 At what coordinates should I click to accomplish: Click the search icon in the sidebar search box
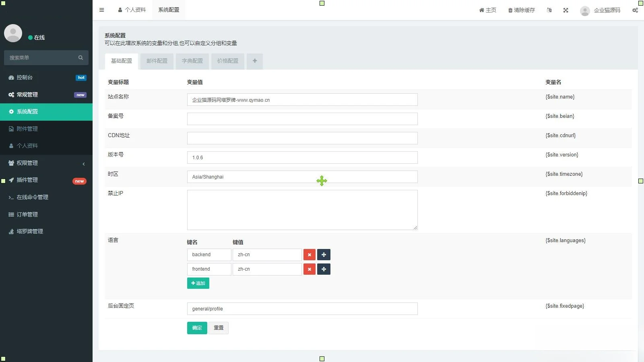point(80,58)
